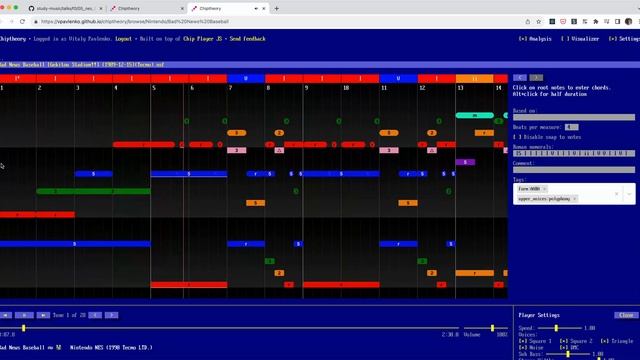The width and height of the screenshot is (640, 360).
Task: Click the Roman numerals input field
Action: click(574, 153)
